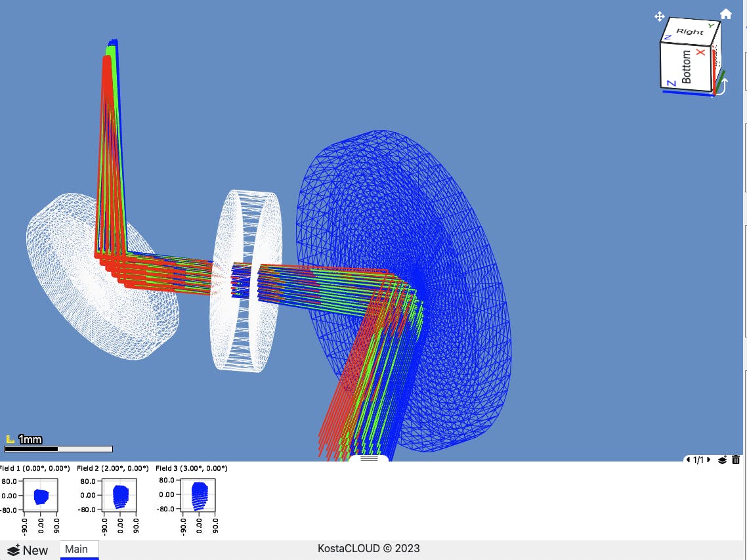This screenshot has width=747, height=560.
Task: Click the Field 2 (2.00°, 0.00°) label
Action: click(113, 469)
